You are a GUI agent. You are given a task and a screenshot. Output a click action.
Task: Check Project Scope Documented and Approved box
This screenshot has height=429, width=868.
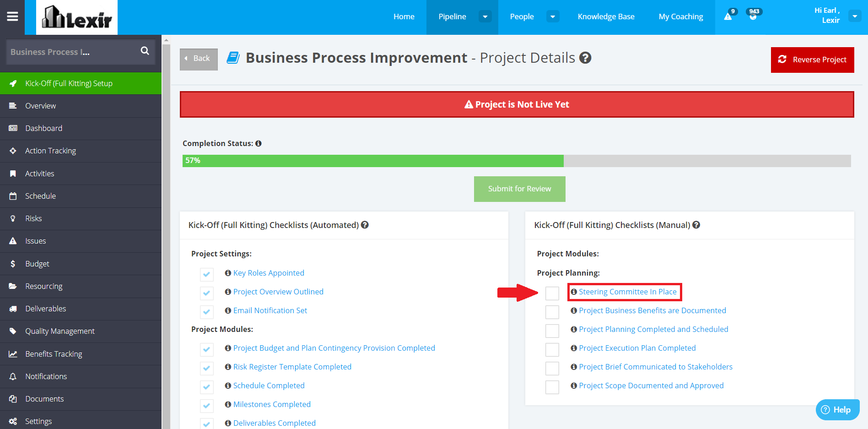pyautogui.click(x=552, y=387)
